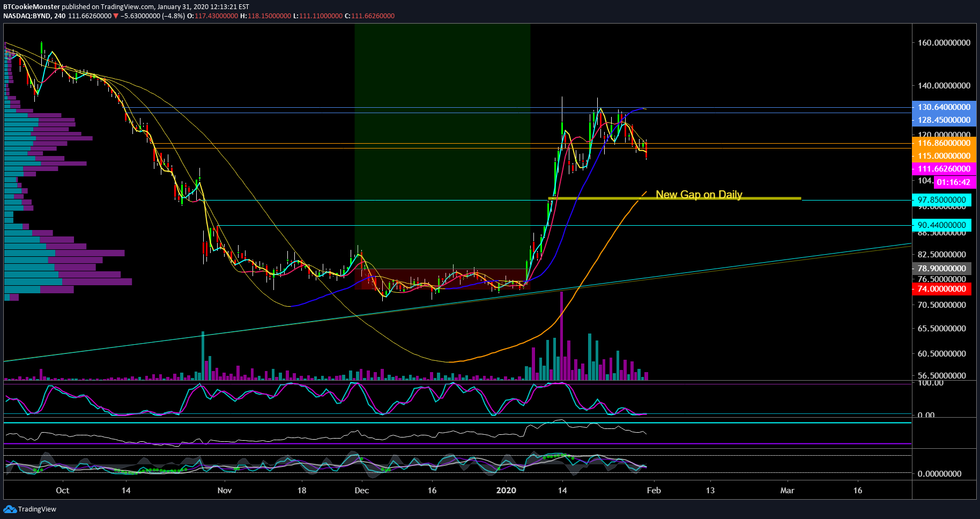
Task: Click the close price value C:111.6626
Action: coord(369,16)
